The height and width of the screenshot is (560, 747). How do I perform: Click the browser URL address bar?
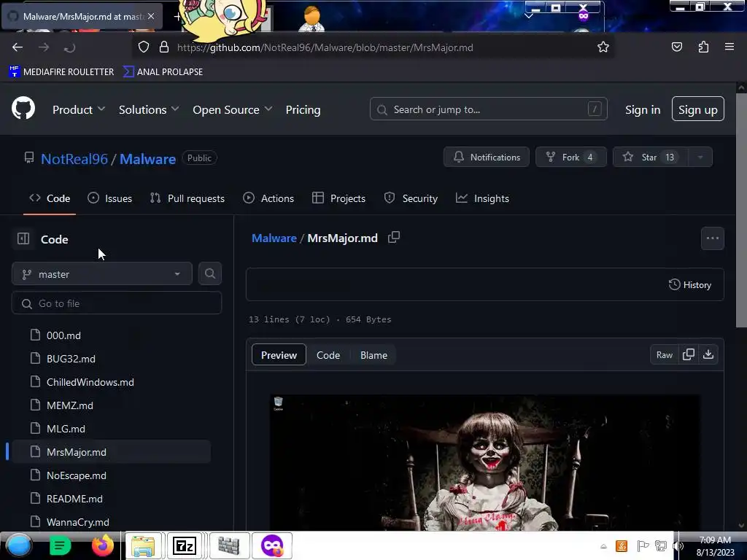click(373, 47)
